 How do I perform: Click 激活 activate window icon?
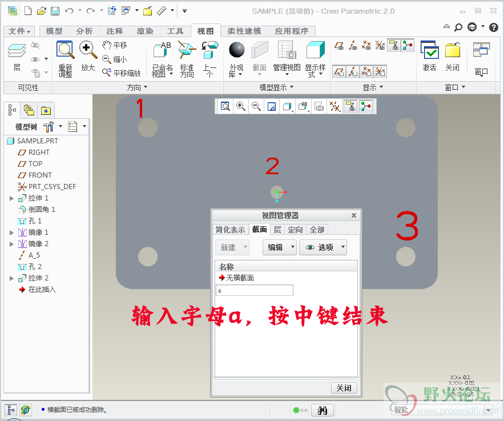pos(429,56)
